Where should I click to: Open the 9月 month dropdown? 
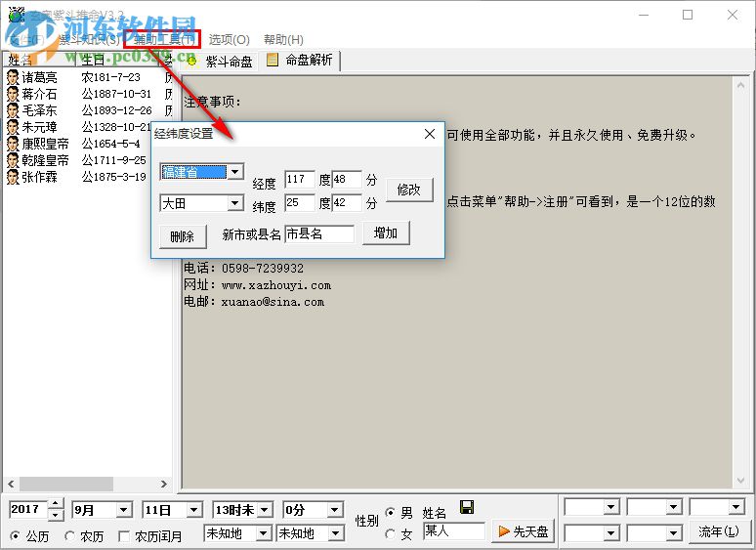123,510
